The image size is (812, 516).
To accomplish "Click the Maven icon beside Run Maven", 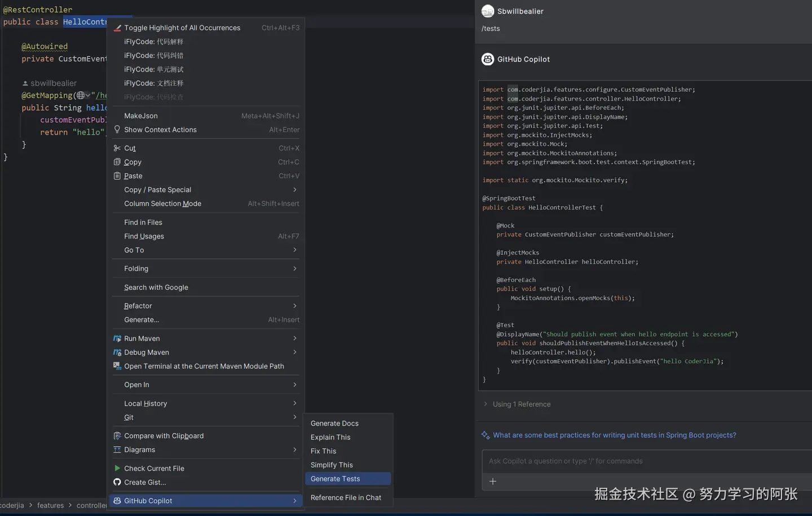I will (x=117, y=338).
